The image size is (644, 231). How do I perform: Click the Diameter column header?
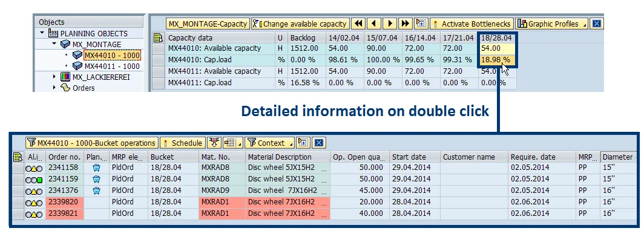click(x=619, y=157)
